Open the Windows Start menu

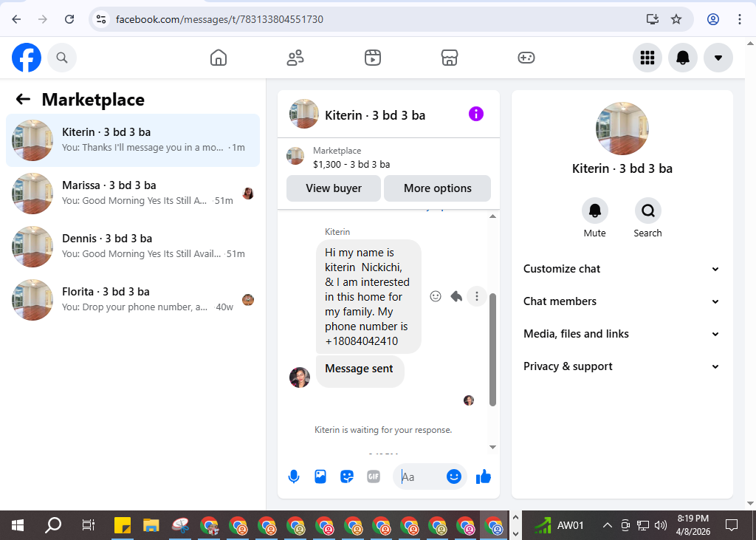coord(18,525)
